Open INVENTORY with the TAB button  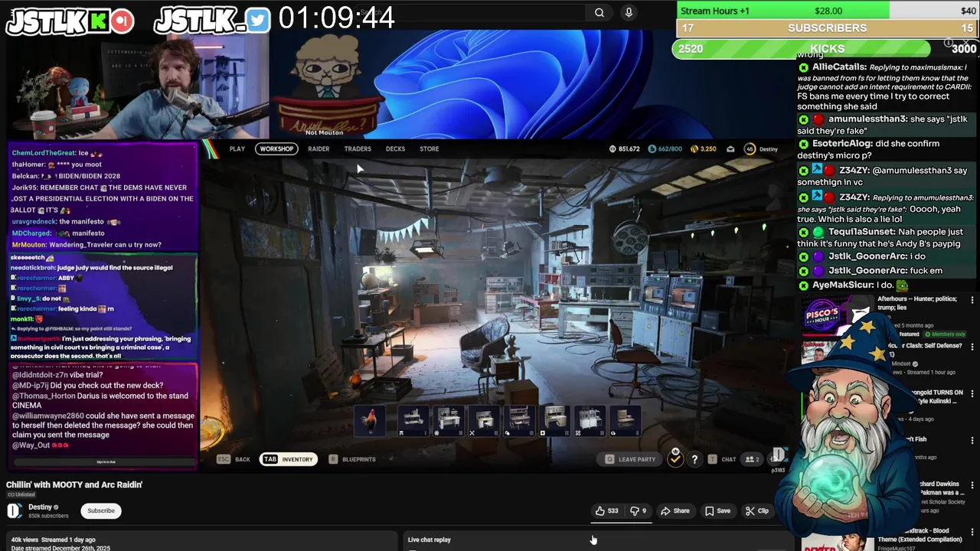click(x=289, y=459)
